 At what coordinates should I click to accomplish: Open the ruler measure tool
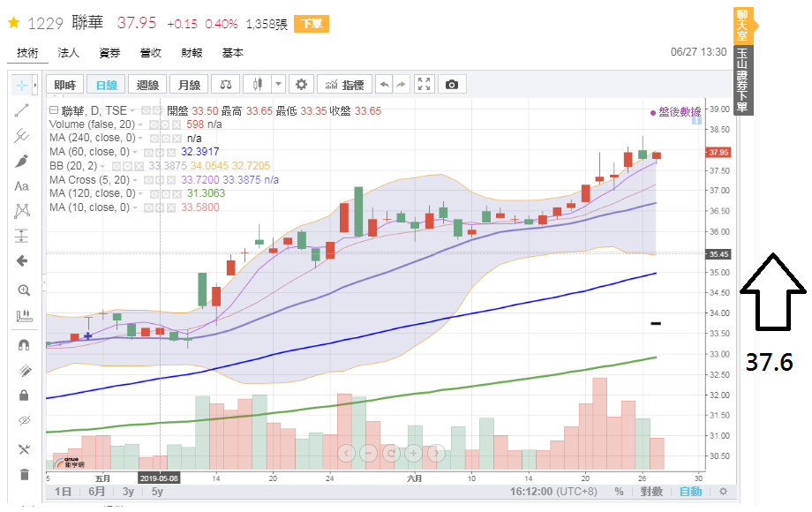(x=24, y=315)
